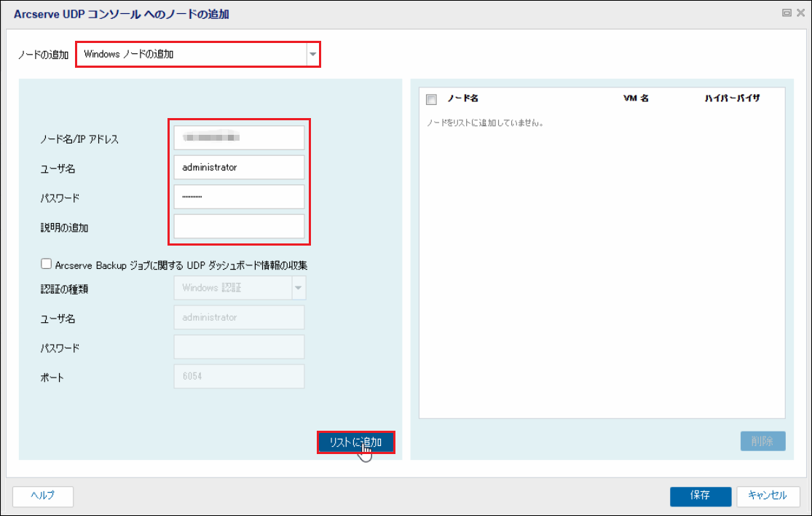Close the ノードの追加 dialog
The image size is (812, 516).
pos(800,13)
